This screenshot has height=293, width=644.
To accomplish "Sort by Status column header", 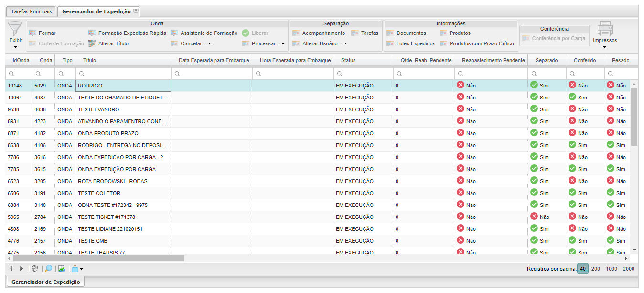I will click(363, 60).
